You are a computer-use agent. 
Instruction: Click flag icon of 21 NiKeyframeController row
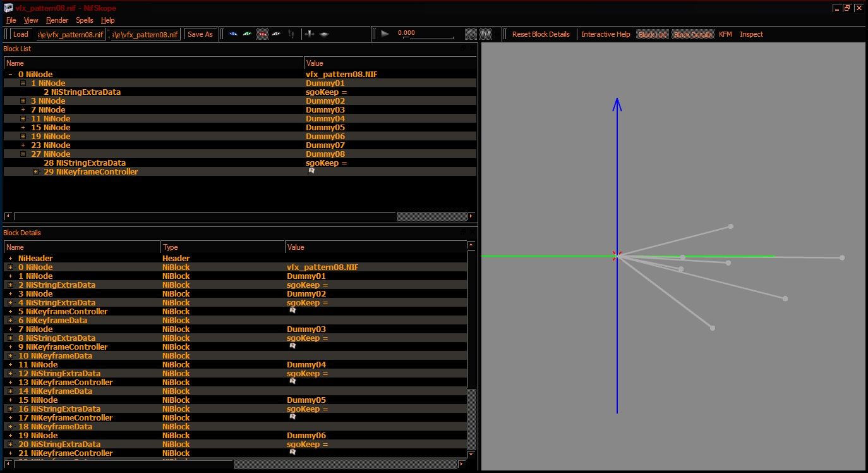292,453
